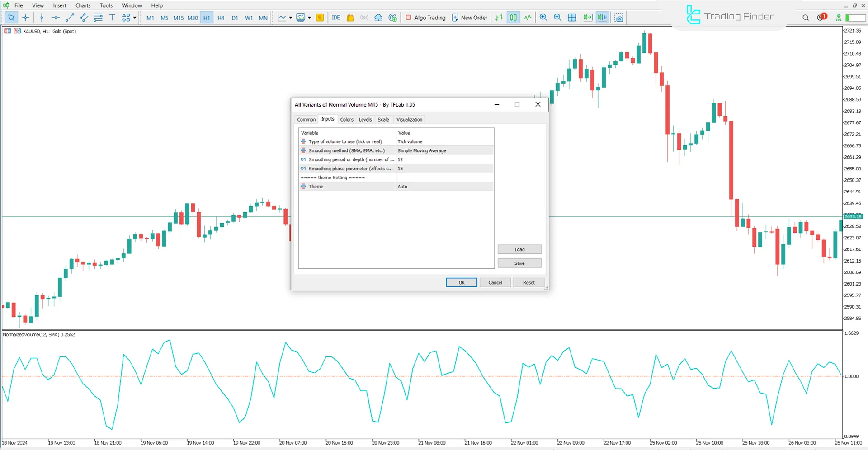The width and height of the screenshot is (868, 450).
Task: Expand the objects shapes dropdown arrow
Action: 135,18
